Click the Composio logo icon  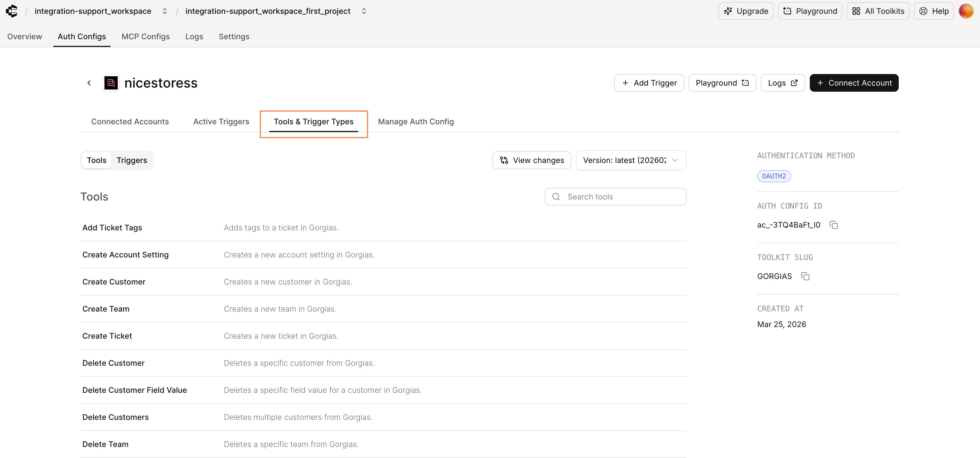pyautogui.click(x=12, y=11)
